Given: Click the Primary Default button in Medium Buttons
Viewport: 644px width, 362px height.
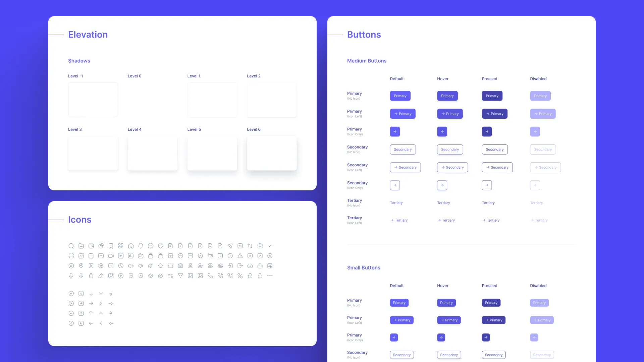Looking at the screenshot, I should point(400,96).
